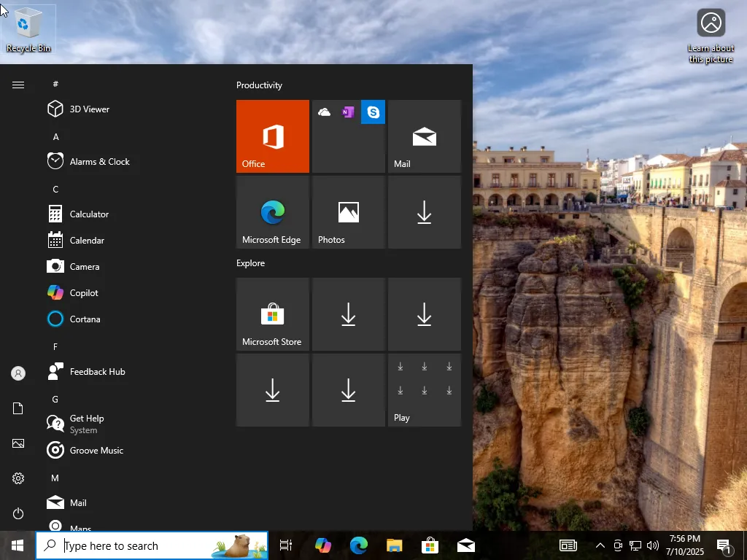Open the network status tray icon
This screenshot has width=747, height=560.
pos(635,545)
